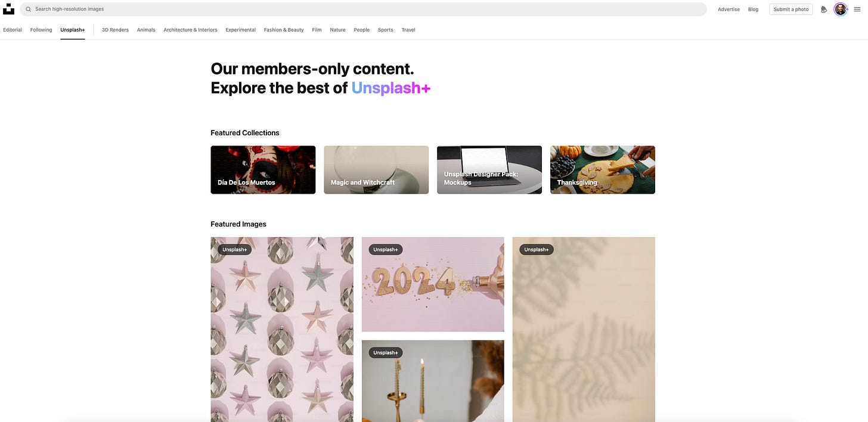
Task: Open the Advertise link
Action: point(728,10)
